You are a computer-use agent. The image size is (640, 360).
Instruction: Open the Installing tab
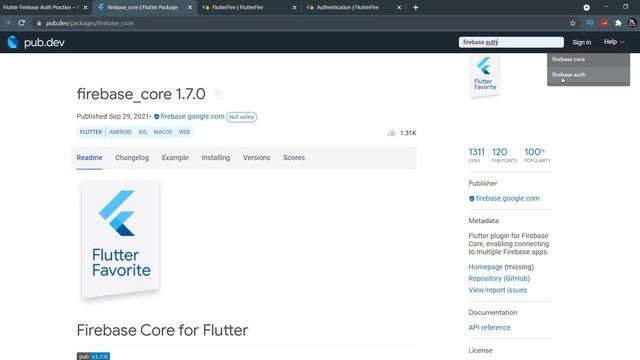(x=216, y=158)
